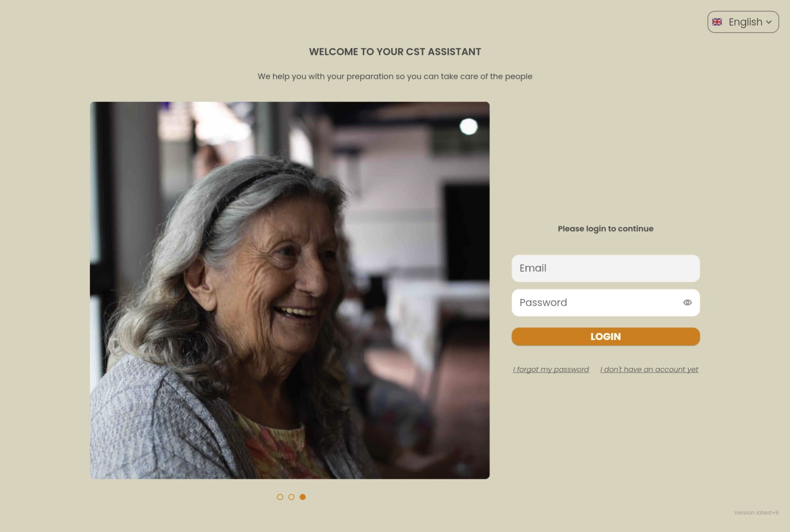Click the 'WELCOME TO YOUR CST ASSISTANT' heading
This screenshot has width=790, height=532.
395,52
